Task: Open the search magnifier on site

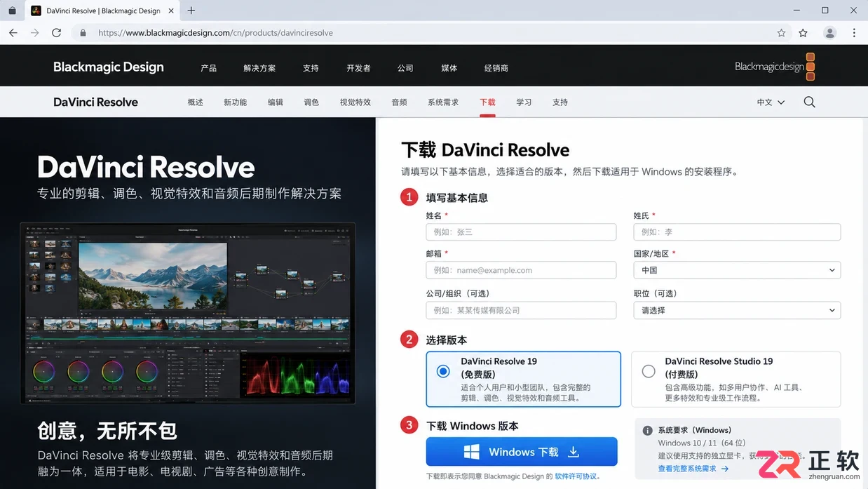Action: click(809, 102)
